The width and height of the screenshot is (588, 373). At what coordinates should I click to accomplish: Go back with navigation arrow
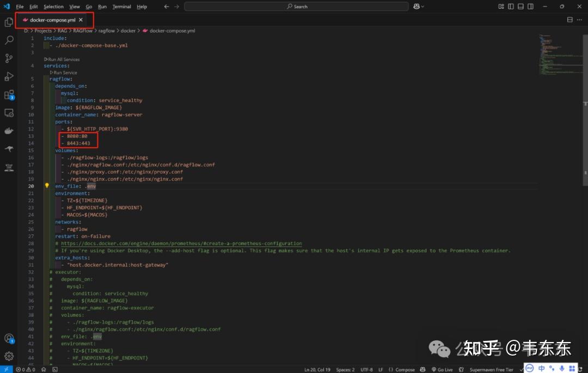pos(167,7)
